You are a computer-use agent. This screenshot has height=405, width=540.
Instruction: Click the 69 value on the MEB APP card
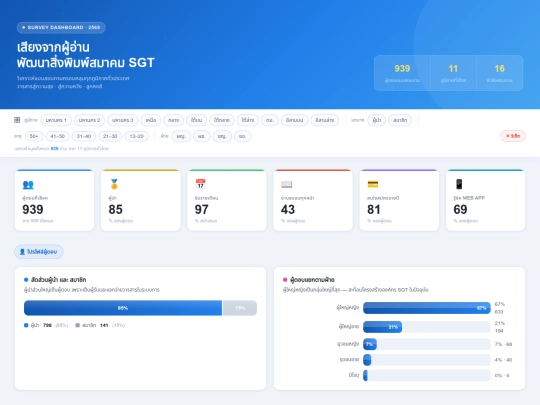[x=460, y=209]
